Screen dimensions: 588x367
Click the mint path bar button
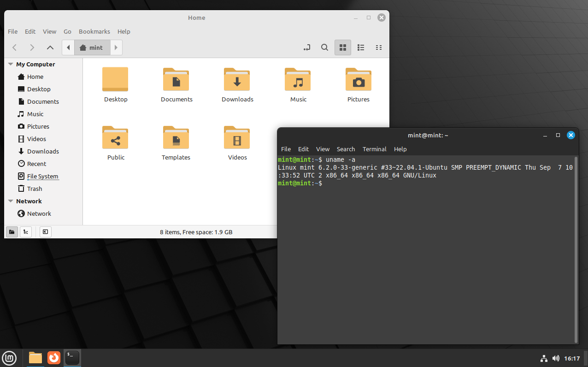pyautogui.click(x=92, y=47)
